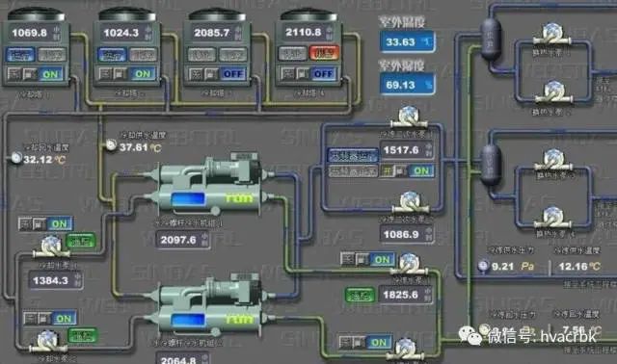Toggle ON switch of the 1069.8 hours cooling tower
Image resolution: width=617 pixels, height=364 pixels.
point(50,74)
